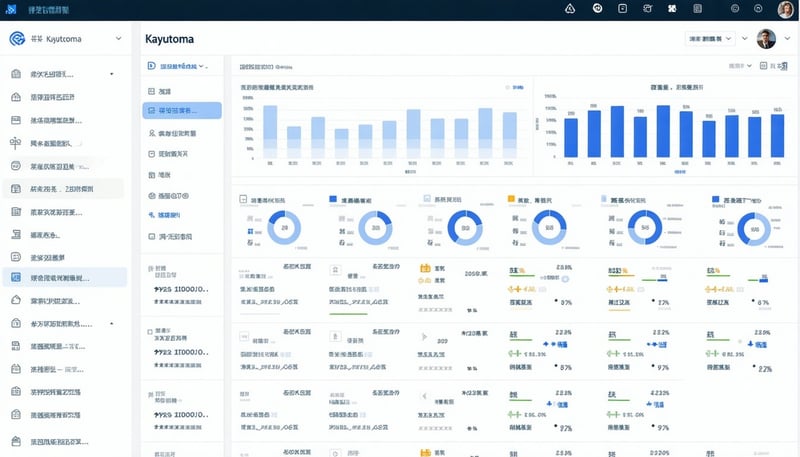800x457 pixels.
Task: Click the cloud-shaped icon below the highlighted sidebar item
Action: click(16, 300)
